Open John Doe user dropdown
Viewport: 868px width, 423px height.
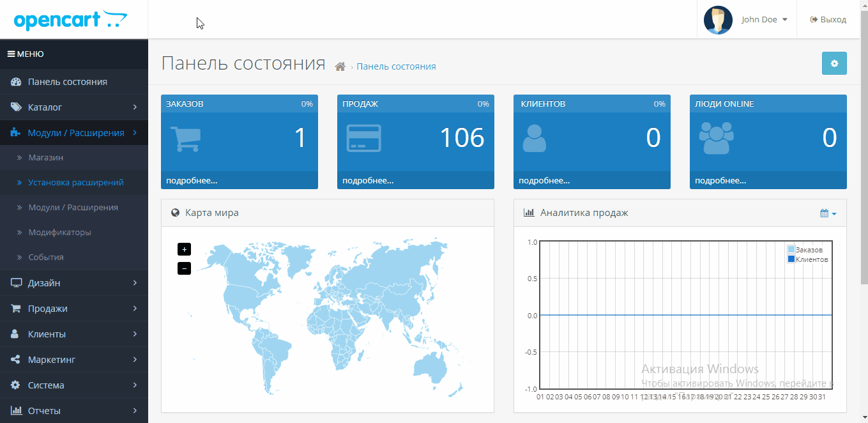[x=764, y=20]
